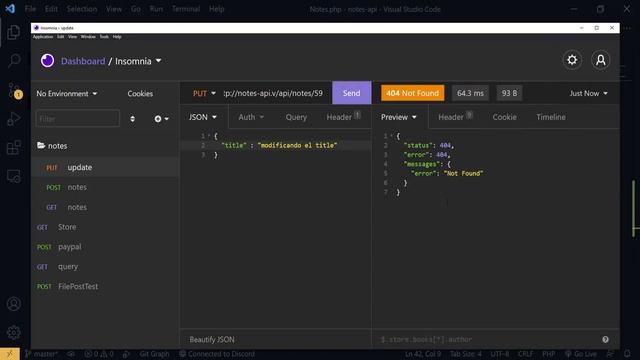This screenshot has height=360, width=640.
Task: Select the GET notes request
Action: pyautogui.click(x=105, y=207)
